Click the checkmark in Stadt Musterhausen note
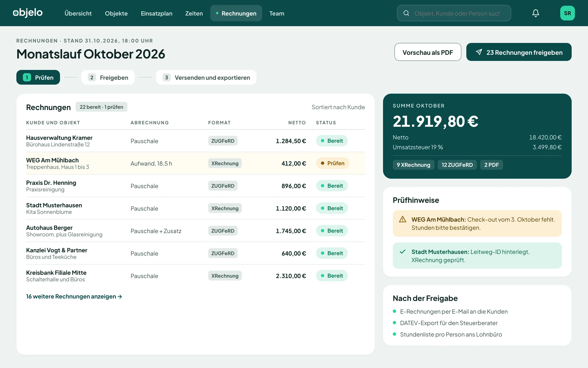588x368 pixels. click(x=403, y=251)
